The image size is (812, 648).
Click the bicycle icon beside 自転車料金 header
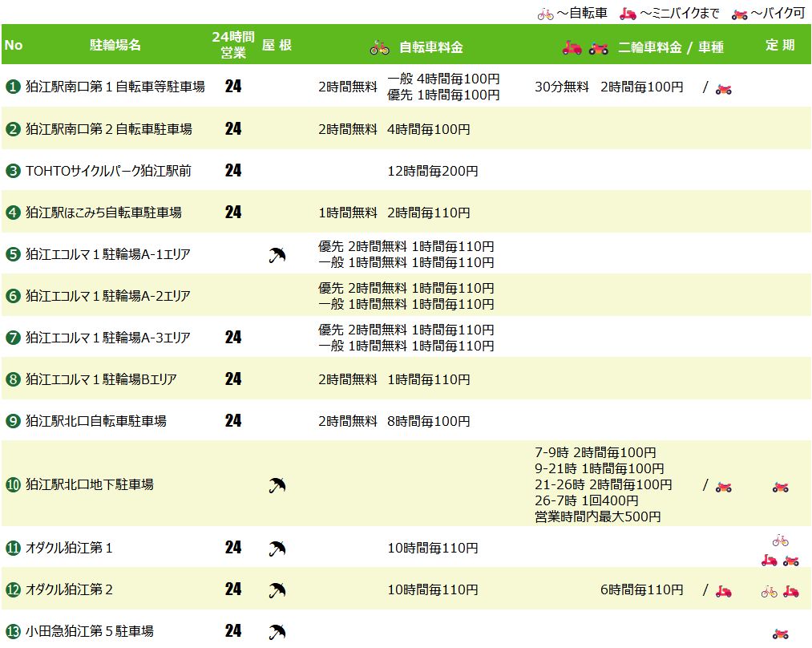[x=380, y=47]
